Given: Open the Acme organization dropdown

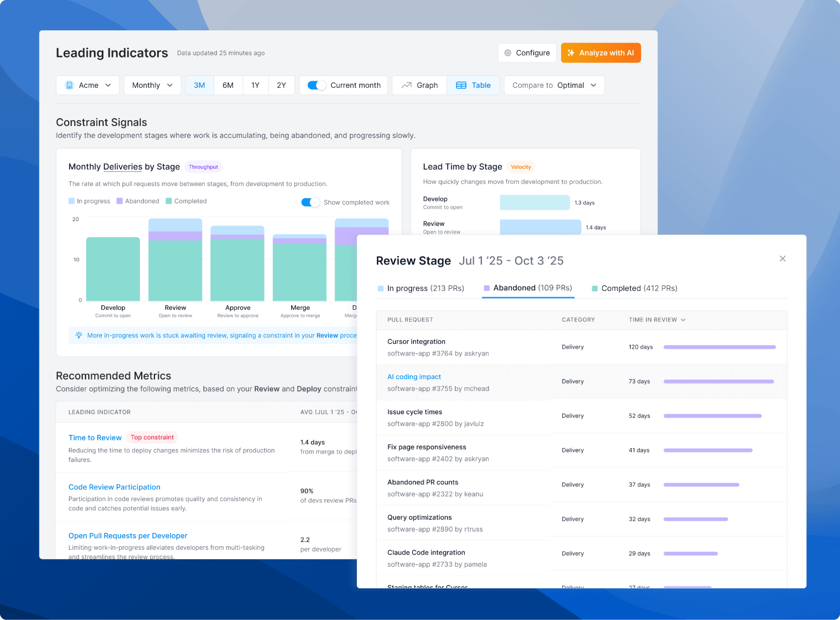Looking at the screenshot, I should (x=88, y=85).
